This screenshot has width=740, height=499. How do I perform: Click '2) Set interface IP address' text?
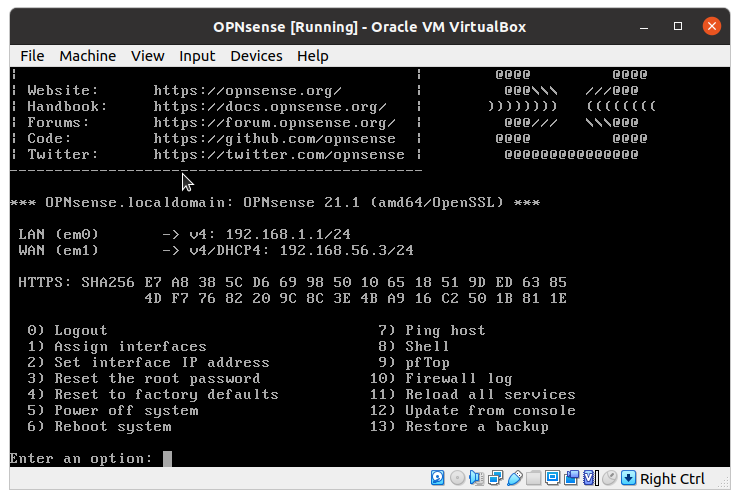point(148,362)
